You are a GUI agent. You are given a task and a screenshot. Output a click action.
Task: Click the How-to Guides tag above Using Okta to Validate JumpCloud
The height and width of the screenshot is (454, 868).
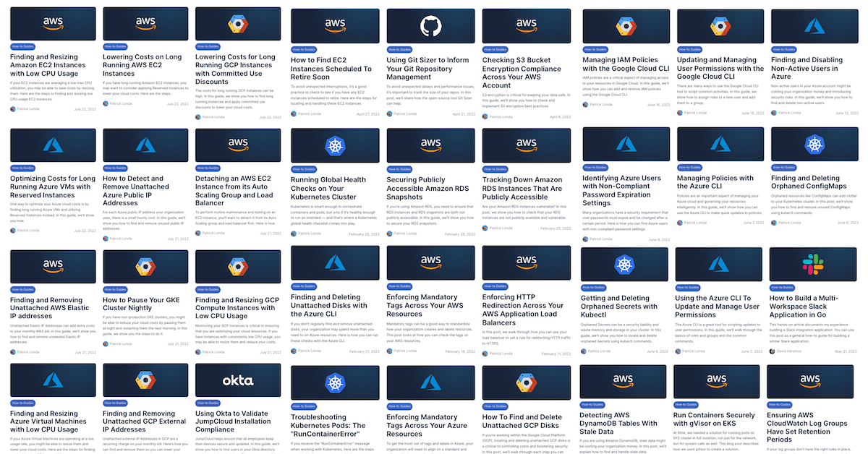coord(208,405)
